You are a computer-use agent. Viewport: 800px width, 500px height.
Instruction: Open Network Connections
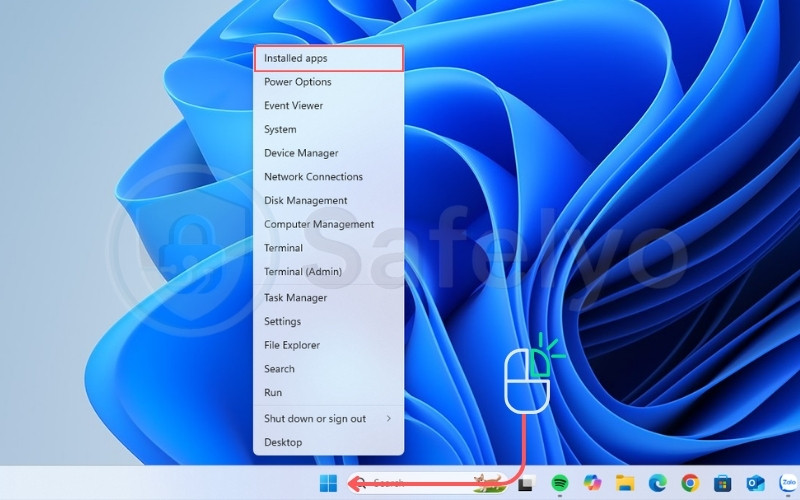329,177
